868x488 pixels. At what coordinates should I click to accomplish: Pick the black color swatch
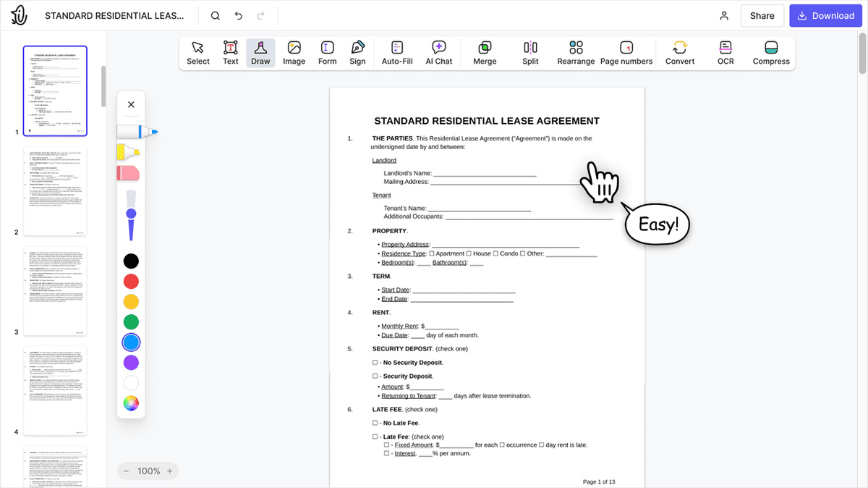(x=131, y=261)
